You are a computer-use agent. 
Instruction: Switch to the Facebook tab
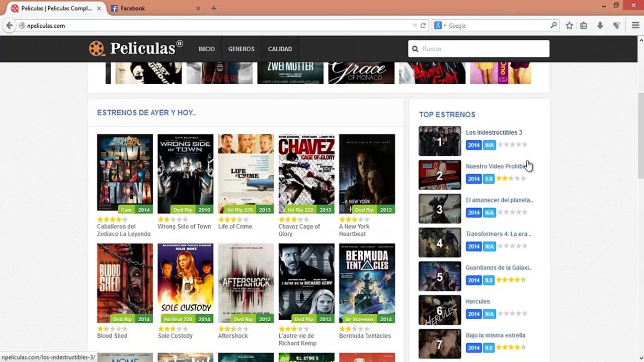pos(156,9)
